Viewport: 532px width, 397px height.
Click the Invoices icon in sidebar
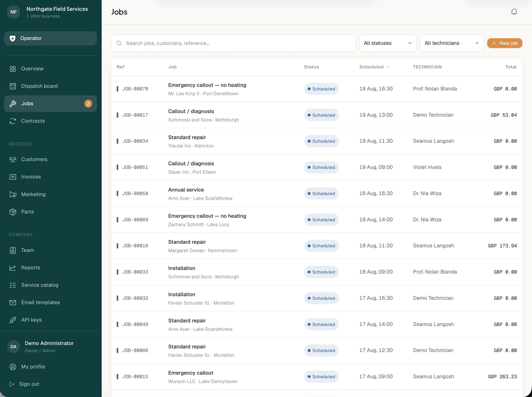13,177
